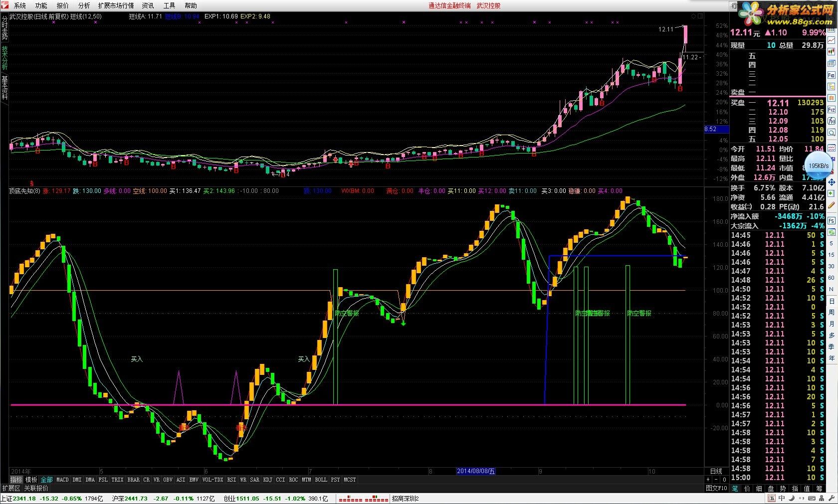Select the 周 weekly period button

pos(832,312)
